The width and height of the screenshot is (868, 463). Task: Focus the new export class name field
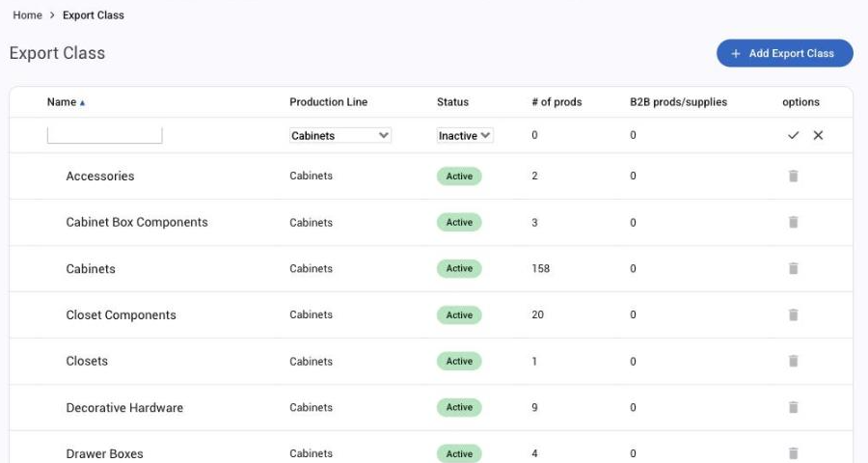click(104, 135)
